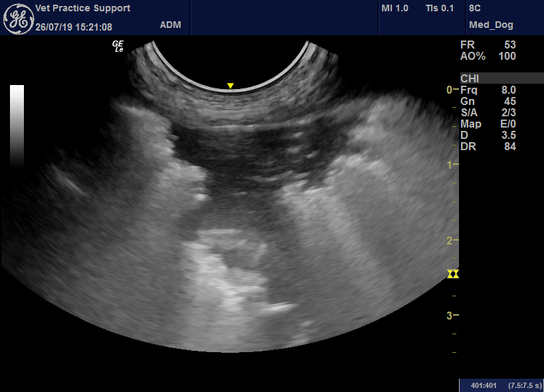Click the Map E/0 parameter
The height and width of the screenshot is (392, 544).
point(488,124)
